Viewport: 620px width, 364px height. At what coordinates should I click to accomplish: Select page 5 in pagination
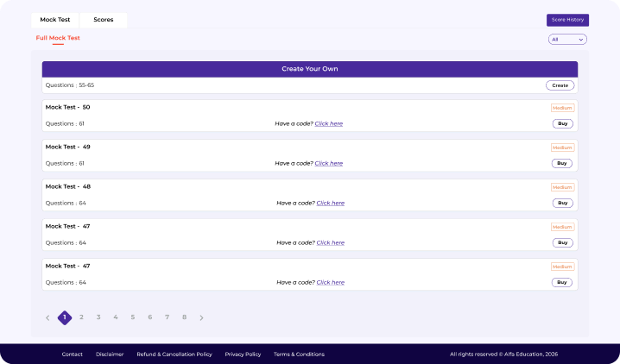(x=132, y=317)
